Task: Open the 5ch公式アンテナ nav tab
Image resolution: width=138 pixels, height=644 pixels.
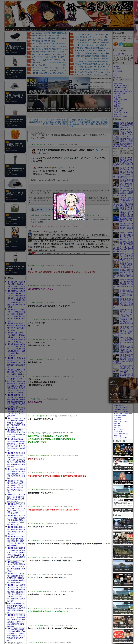Action: click(13, 30)
